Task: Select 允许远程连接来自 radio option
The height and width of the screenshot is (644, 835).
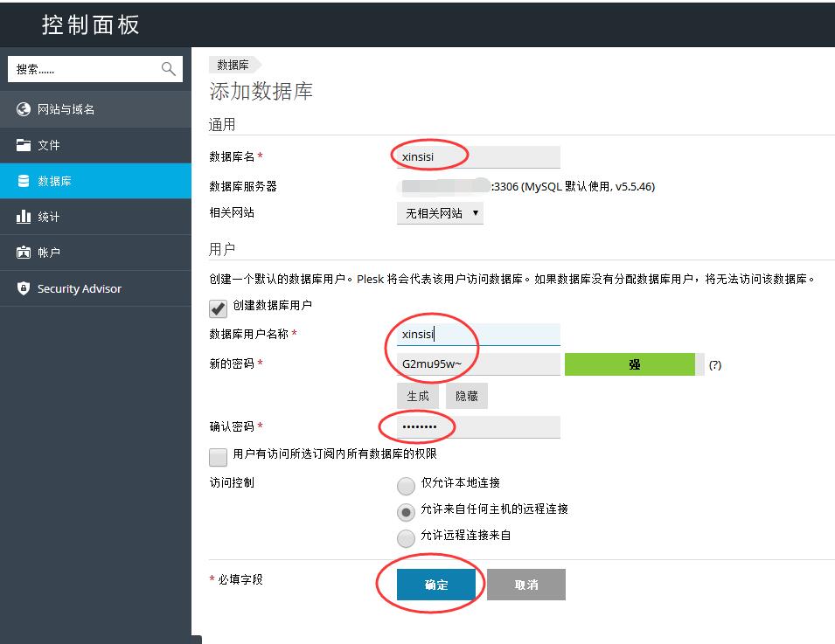Action: (x=406, y=538)
